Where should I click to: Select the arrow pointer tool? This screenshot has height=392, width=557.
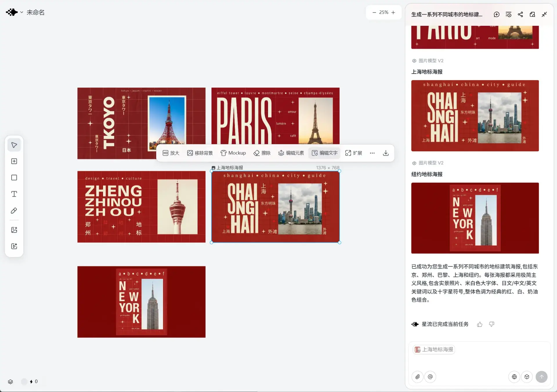point(14,145)
